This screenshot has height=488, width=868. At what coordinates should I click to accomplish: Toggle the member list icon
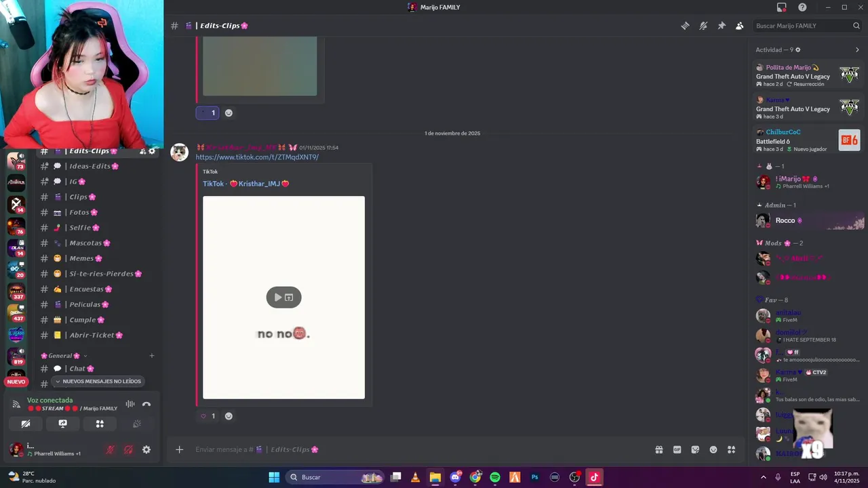739,26
